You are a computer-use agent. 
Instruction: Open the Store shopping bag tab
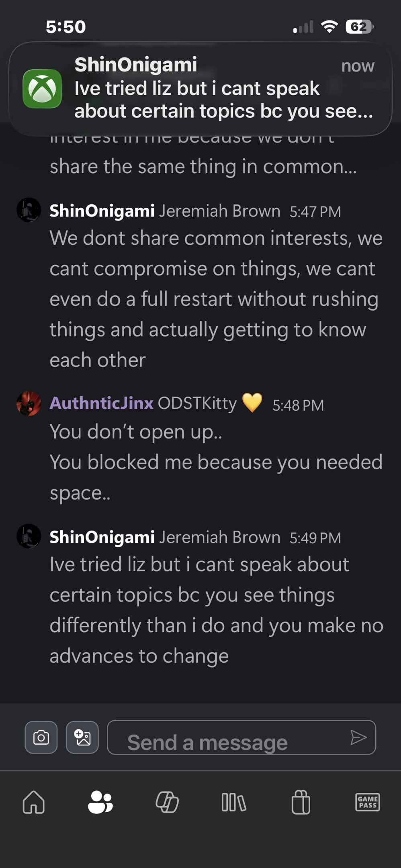coord(301,802)
